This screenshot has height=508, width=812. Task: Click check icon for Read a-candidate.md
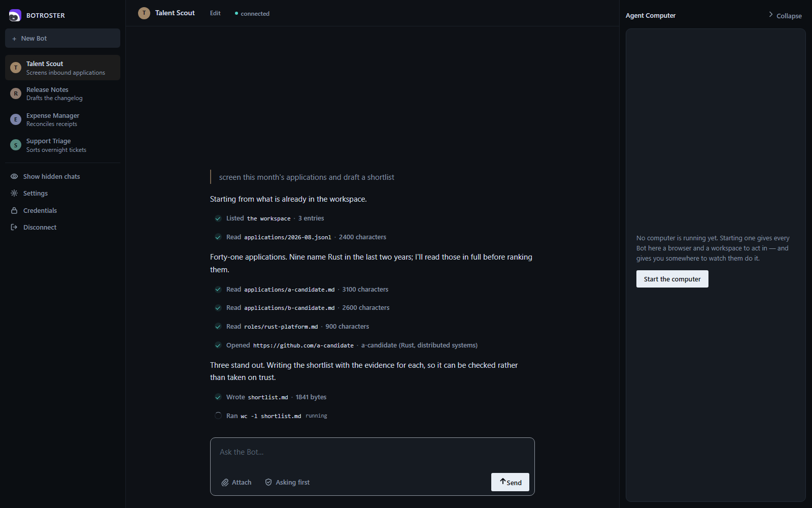[x=218, y=290]
